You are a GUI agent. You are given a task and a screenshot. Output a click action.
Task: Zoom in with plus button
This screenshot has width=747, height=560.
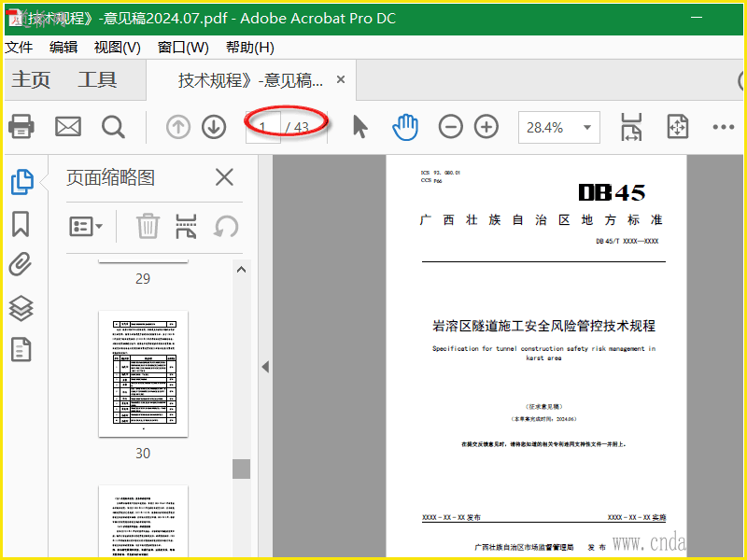coord(486,127)
